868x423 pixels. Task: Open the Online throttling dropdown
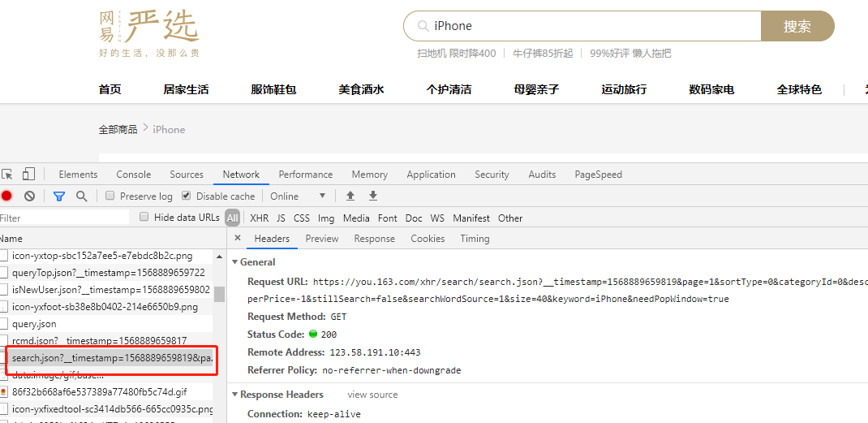(298, 196)
